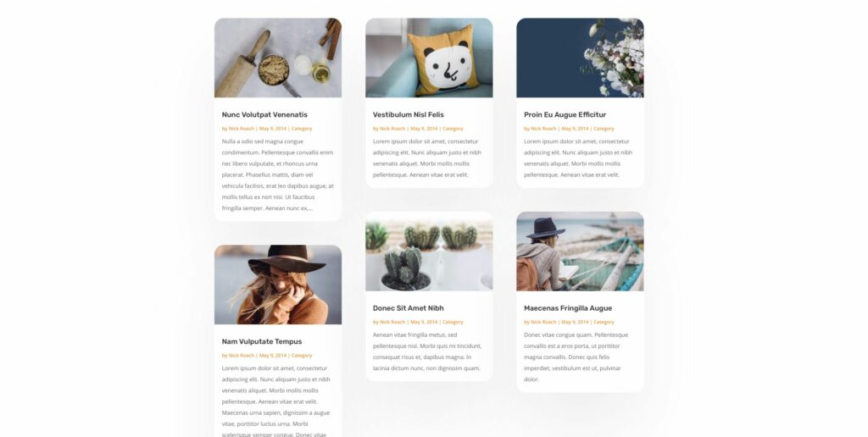Click Nick Roach author under Donec Sit Amet
868x437 pixels.
392,322
